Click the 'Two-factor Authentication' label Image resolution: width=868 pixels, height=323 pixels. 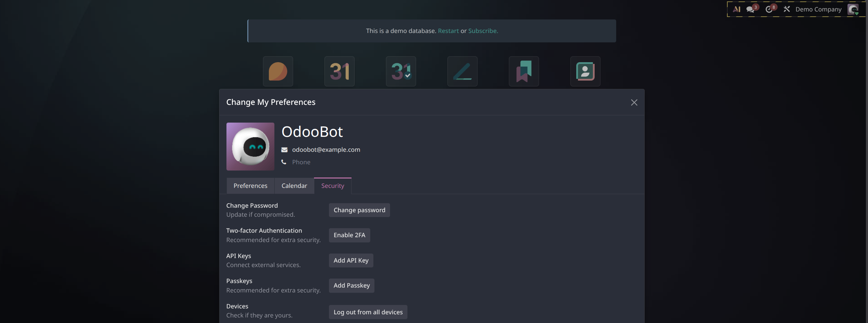[x=264, y=231]
